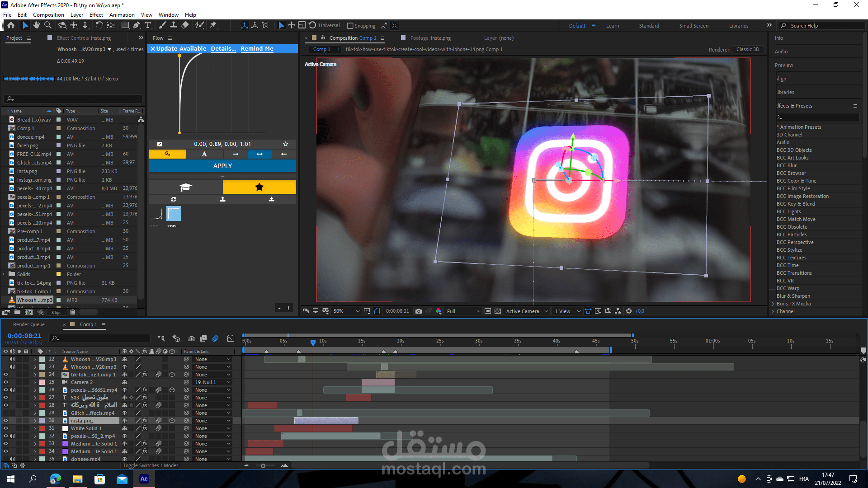Select the Rectangle shape tool
868x488 pixels.
coord(125,25)
